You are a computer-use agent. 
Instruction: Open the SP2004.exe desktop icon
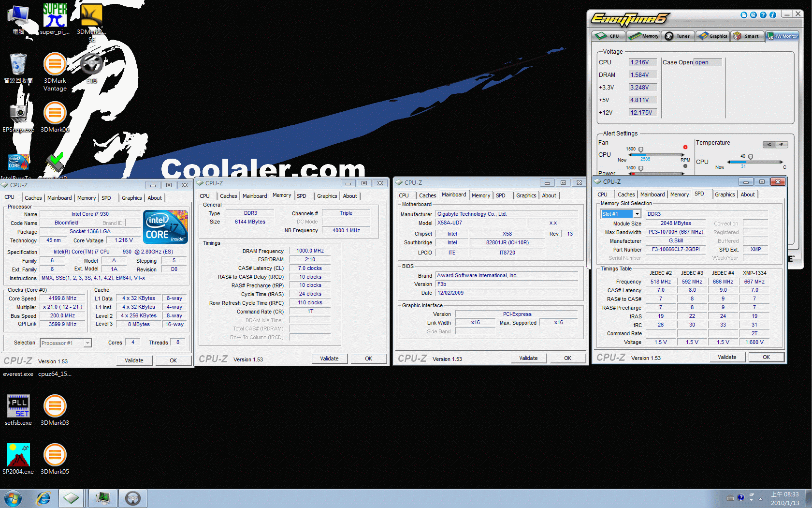coord(18,459)
